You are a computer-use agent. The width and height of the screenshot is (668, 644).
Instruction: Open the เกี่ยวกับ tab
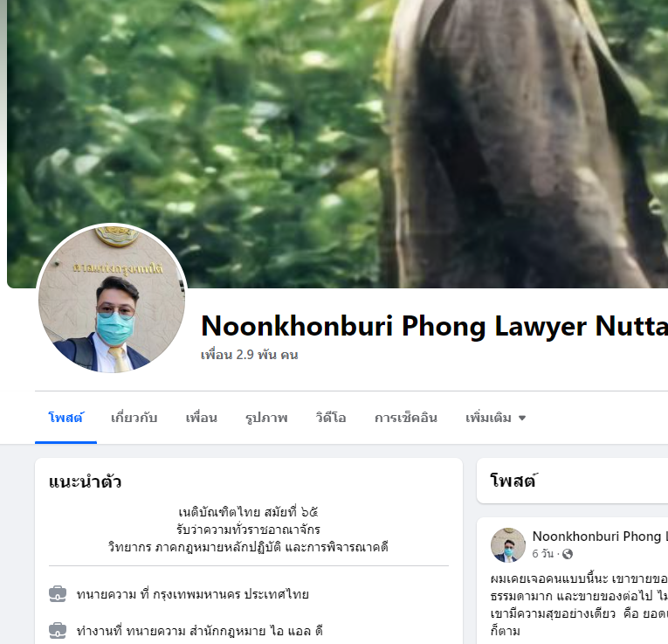tap(134, 418)
